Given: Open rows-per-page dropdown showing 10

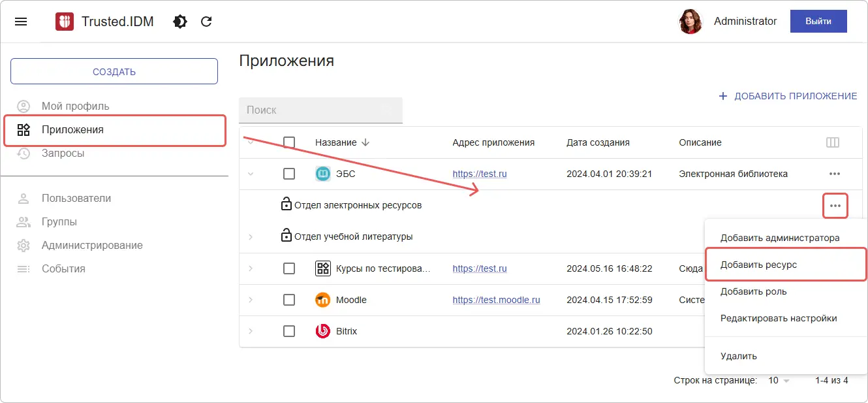Looking at the screenshot, I should click(x=779, y=380).
